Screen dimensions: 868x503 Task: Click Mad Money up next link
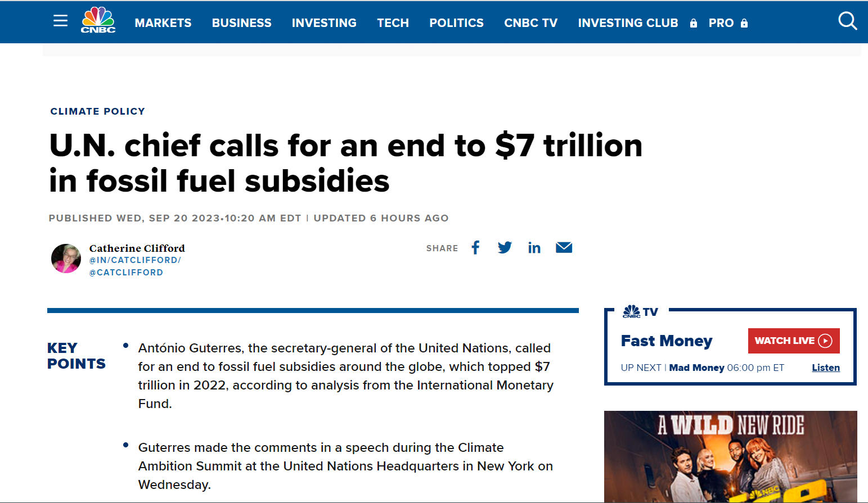[696, 368]
